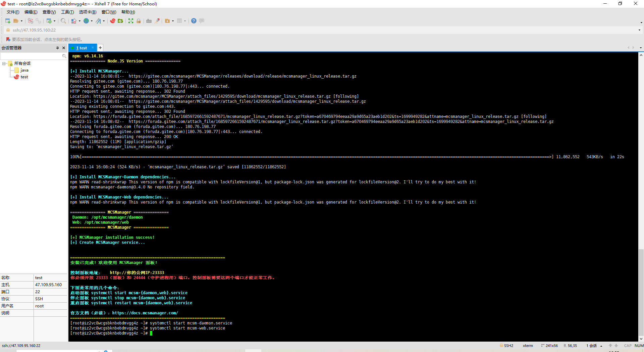Click the CAP indicator in status bar

(x=628, y=346)
